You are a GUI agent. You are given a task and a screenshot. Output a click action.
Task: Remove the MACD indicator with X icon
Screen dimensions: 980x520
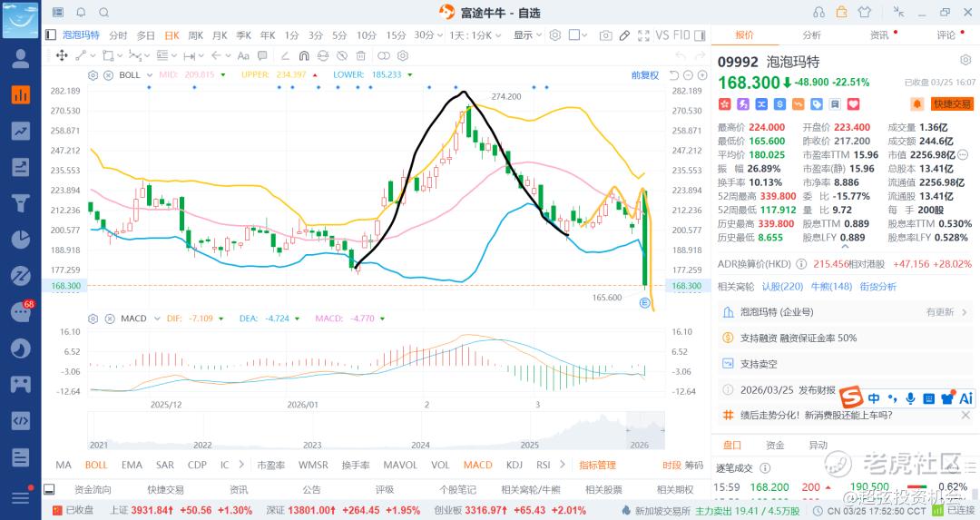click(x=108, y=319)
